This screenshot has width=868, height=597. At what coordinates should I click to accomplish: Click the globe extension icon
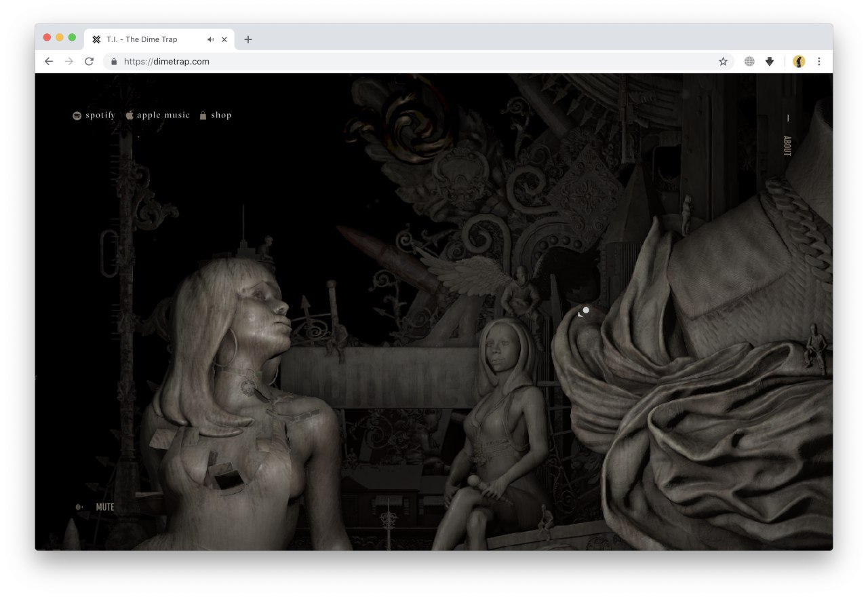pyautogui.click(x=749, y=61)
